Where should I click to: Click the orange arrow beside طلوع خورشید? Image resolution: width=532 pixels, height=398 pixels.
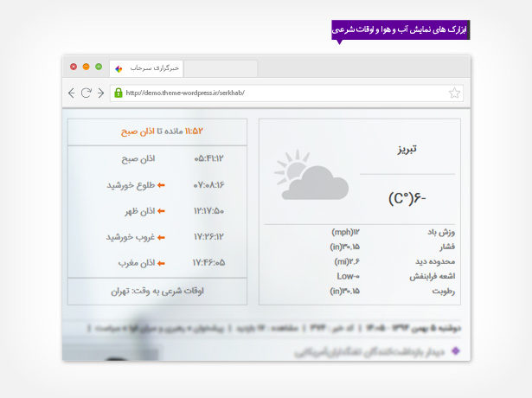click(x=161, y=185)
